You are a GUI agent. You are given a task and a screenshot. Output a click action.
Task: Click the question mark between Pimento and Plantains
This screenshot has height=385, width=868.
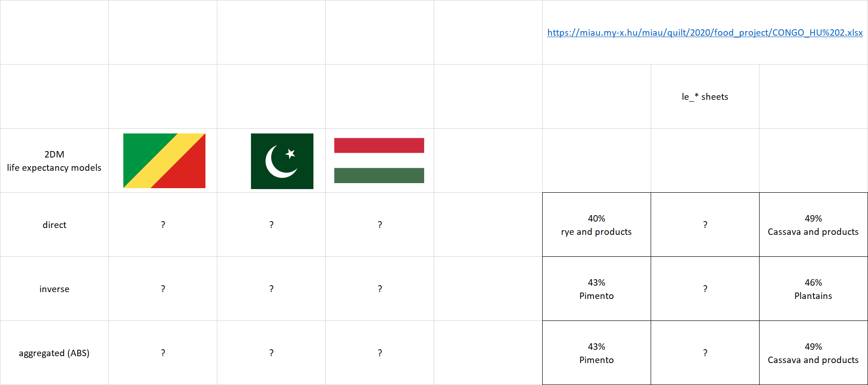point(705,289)
